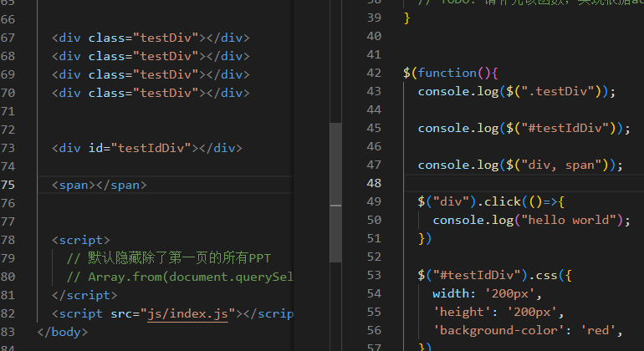Click the closing body tag
This screenshot has width=644, height=351.
tap(62, 332)
